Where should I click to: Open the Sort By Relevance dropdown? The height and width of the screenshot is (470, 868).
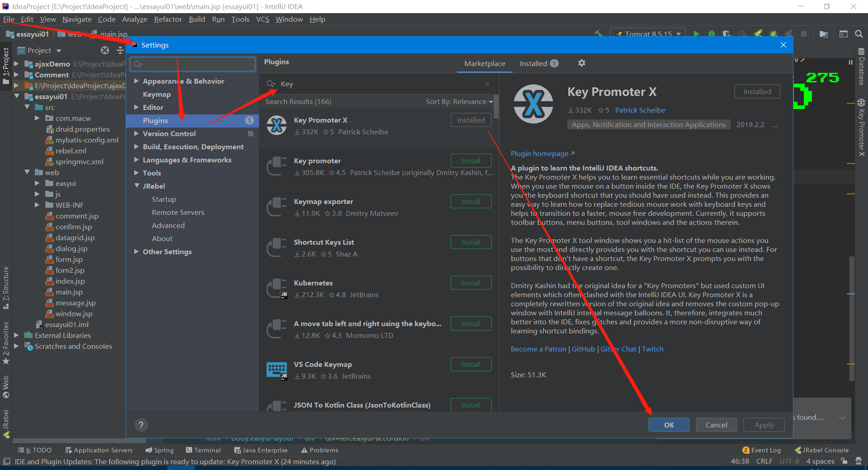coord(459,101)
